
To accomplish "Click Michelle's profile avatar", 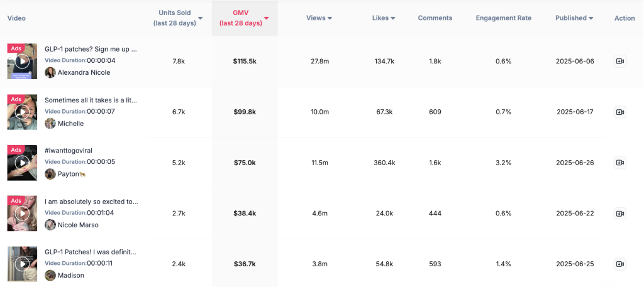I will [50, 123].
